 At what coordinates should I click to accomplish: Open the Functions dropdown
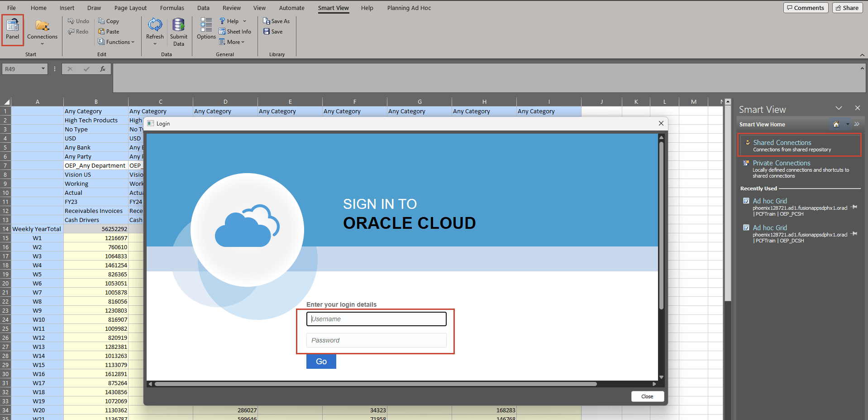tap(116, 42)
